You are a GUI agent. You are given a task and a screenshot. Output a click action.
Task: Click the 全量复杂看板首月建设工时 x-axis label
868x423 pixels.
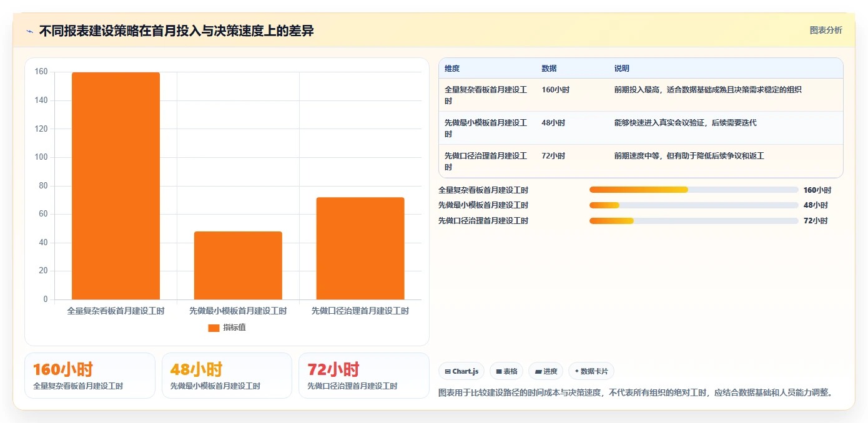(116, 311)
